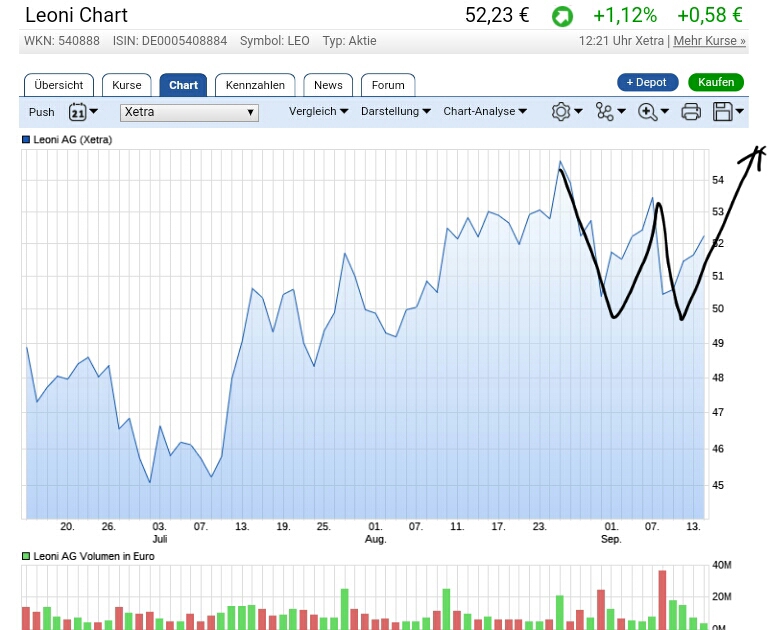Click the green price trend arrow icon
The image size is (768, 630).
pos(562,16)
